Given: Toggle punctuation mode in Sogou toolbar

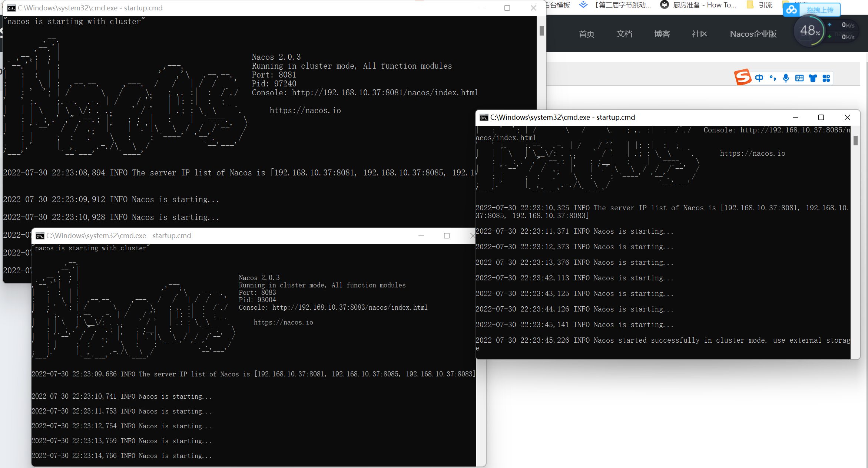Looking at the screenshot, I should click(x=772, y=78).
